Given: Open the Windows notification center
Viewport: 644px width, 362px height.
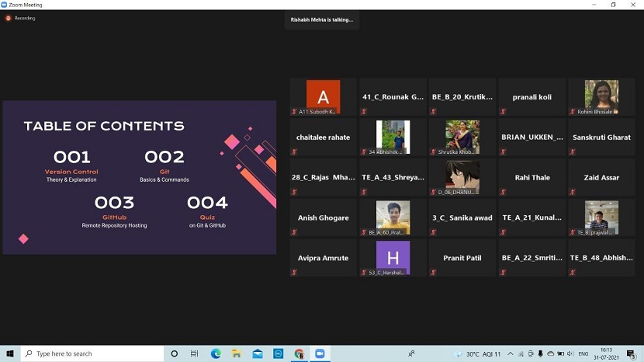Looking at the screenshot, I should click(x=631, y=353).
